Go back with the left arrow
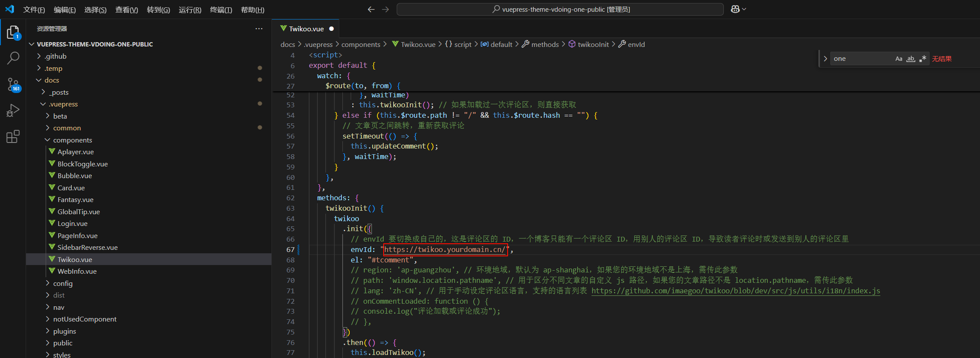This screenshot has width=980, height=358. pyautogui.click(x=371, y=9)
